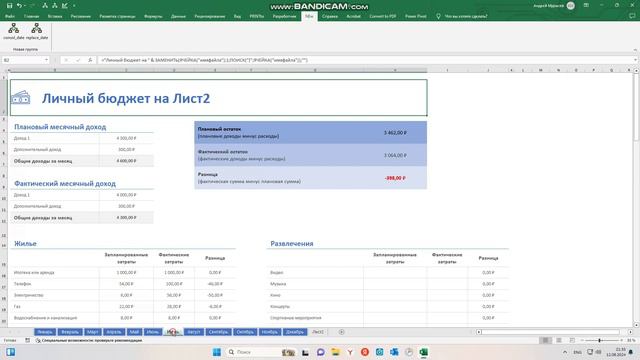
Task: Click the vertical scrollbar thumb
Action: pyautogui.click(x=636, y=108)
